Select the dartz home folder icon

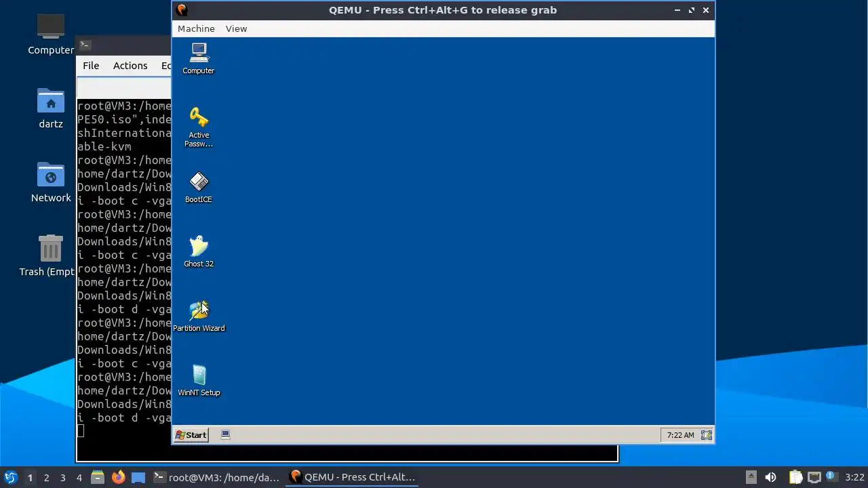51,108
